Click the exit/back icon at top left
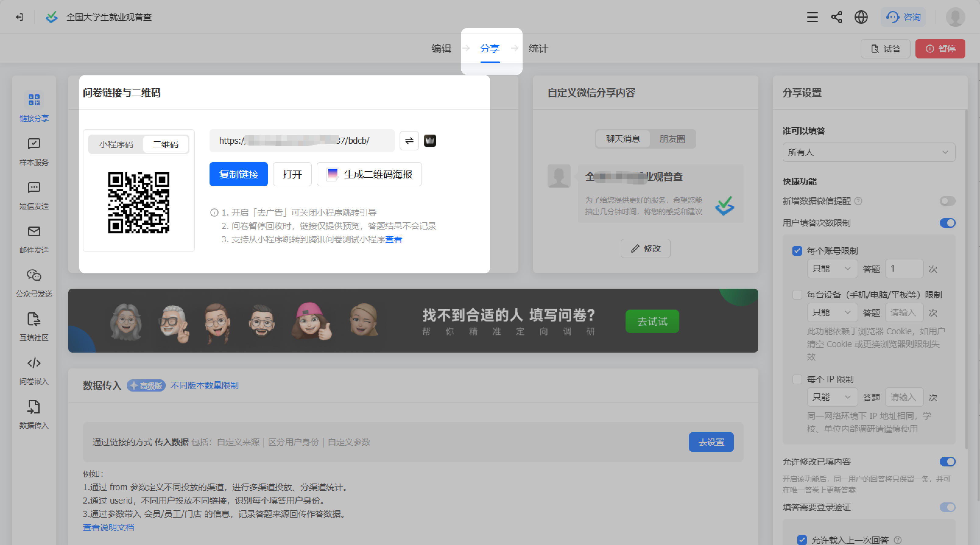The width and height of the screenshot is (980, 545). [19, 17]
